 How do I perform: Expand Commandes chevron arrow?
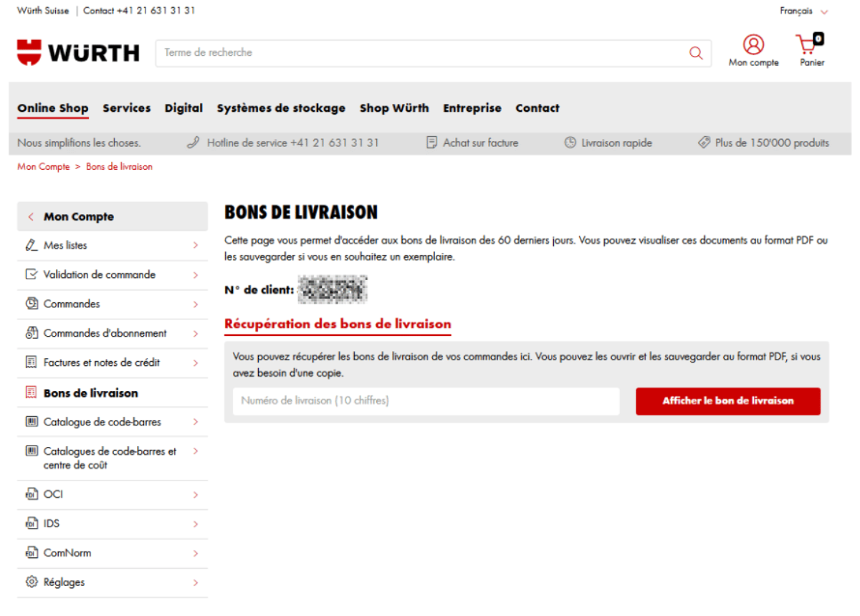[x=196, y=304]
